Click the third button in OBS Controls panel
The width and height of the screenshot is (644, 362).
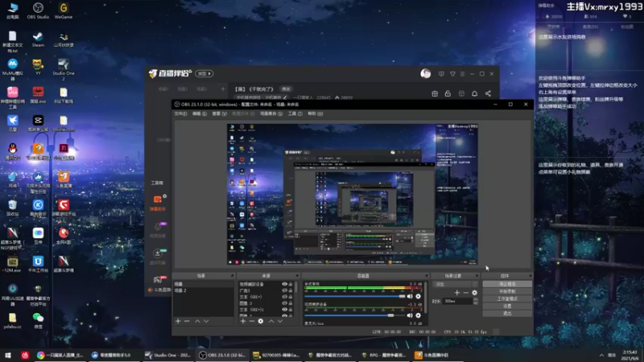click(507, 298)
